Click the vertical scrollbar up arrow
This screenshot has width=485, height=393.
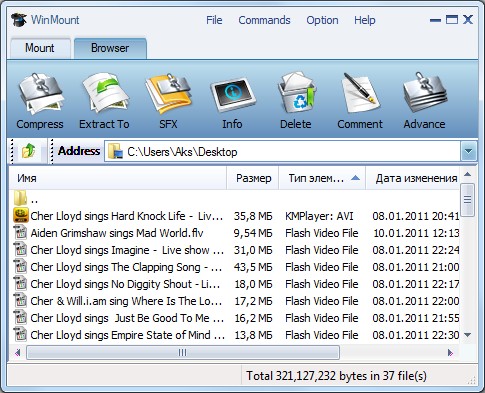pyautogui.click(x=468, y=174)
